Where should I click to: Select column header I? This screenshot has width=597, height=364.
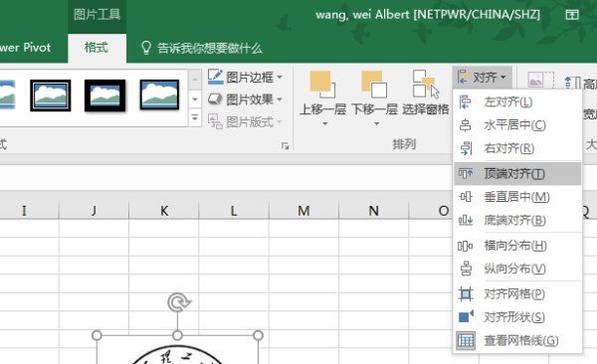click(24, 211)
